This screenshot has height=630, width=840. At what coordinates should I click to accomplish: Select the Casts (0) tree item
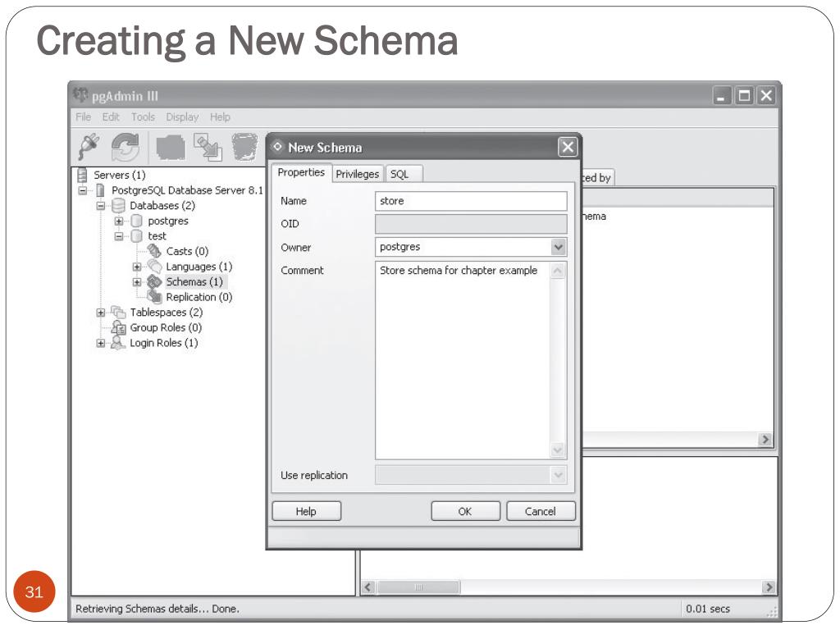tap(187, 251)
